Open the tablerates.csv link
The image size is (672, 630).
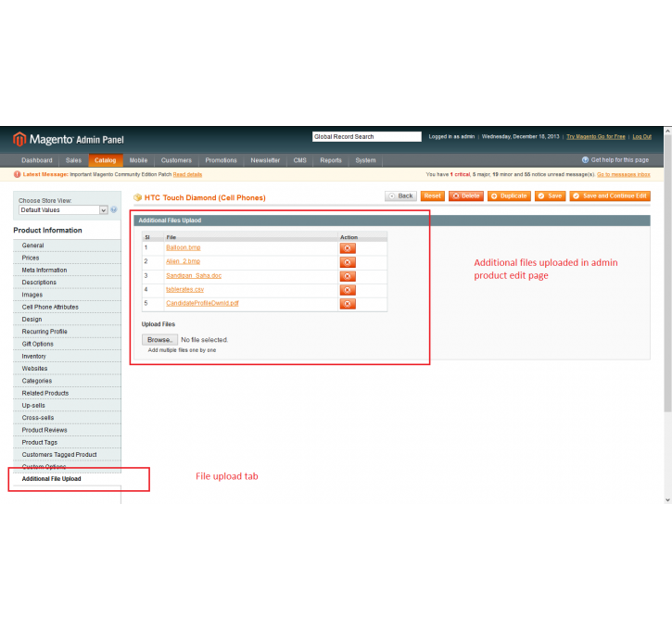[184, 289]
